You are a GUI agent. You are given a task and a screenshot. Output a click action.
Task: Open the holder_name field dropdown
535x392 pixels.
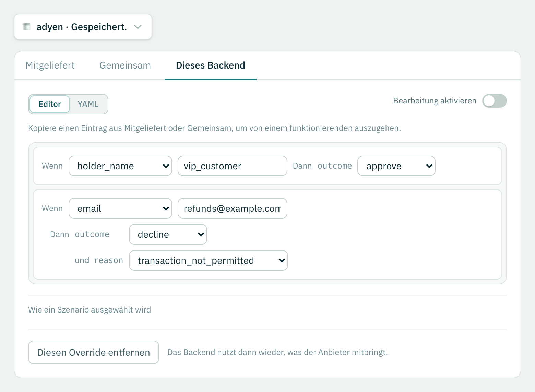(x=120, y=166)
